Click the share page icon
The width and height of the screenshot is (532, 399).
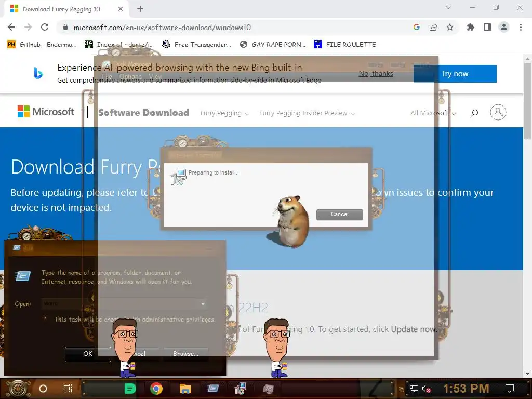(x=433, y=27)
